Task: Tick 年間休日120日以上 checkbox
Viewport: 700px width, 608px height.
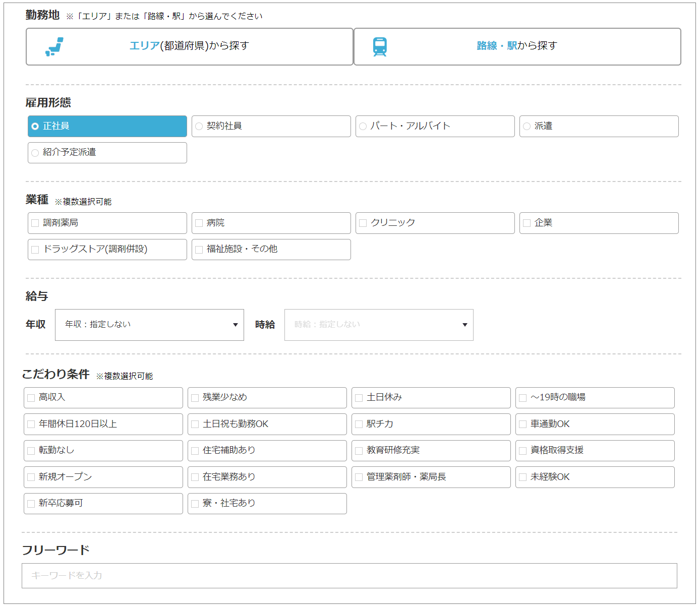Action: click(x=103, y=424)
